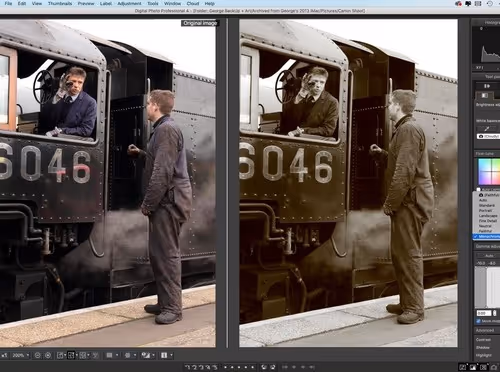
Task: Open the View menu
Action: coord(37,3)
